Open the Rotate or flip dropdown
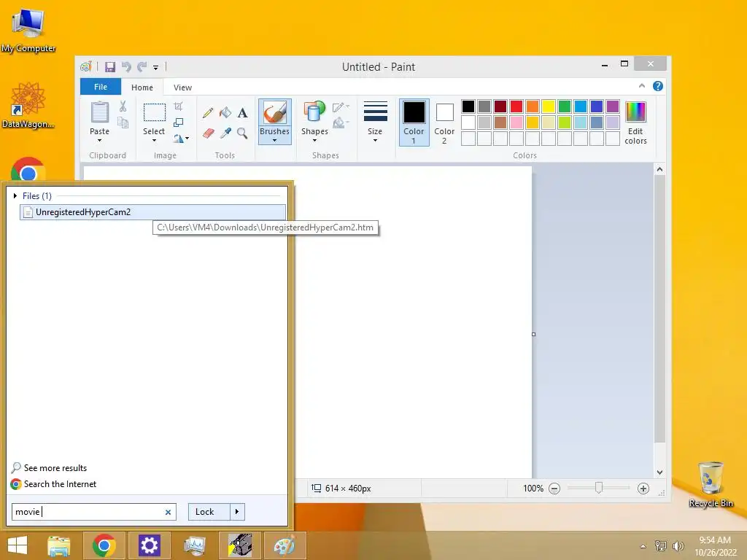The image size is (747, 560). coord(181,139)
